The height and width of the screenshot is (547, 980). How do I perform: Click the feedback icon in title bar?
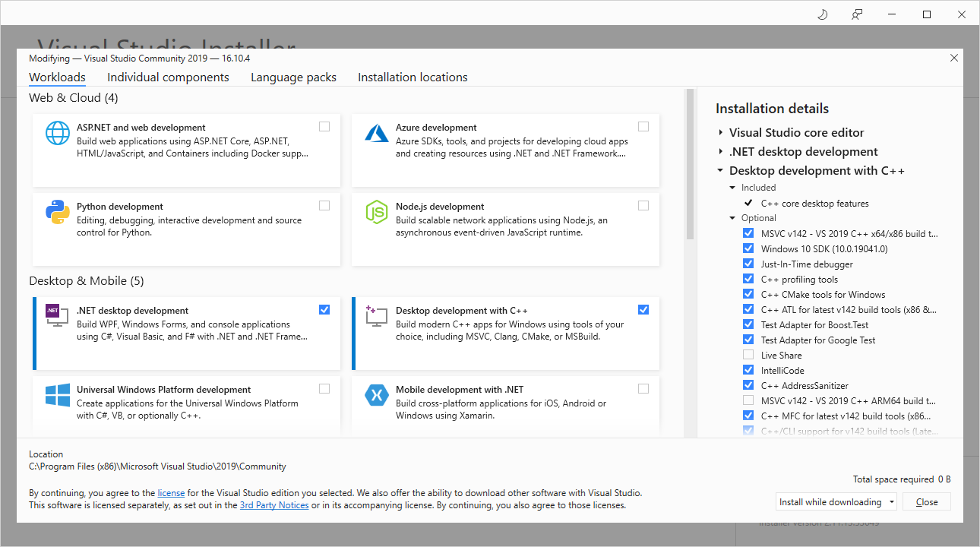pyautogui.click(x=857, y=14)
